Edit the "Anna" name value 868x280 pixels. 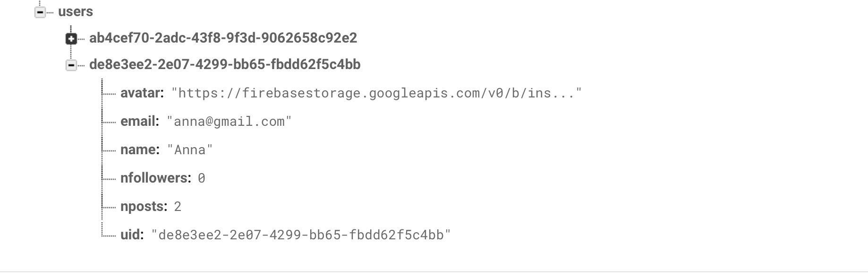[x=190, y=150]
